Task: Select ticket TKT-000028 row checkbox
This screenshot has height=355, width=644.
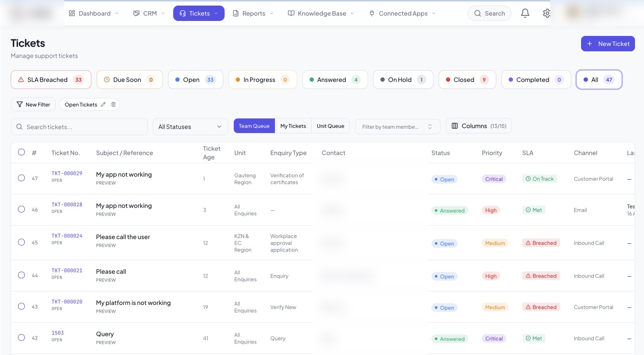Action: pos(21,209)
